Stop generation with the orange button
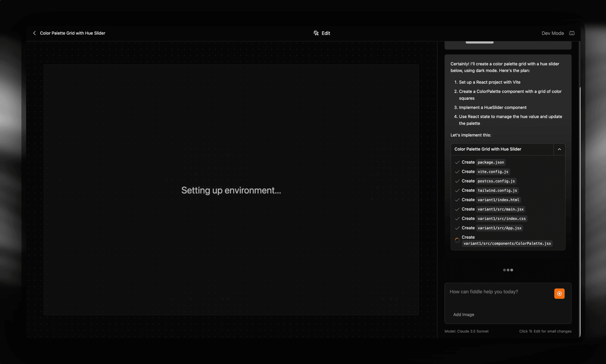Viewport: 606px width, 364px height. [x=559, y=294]
